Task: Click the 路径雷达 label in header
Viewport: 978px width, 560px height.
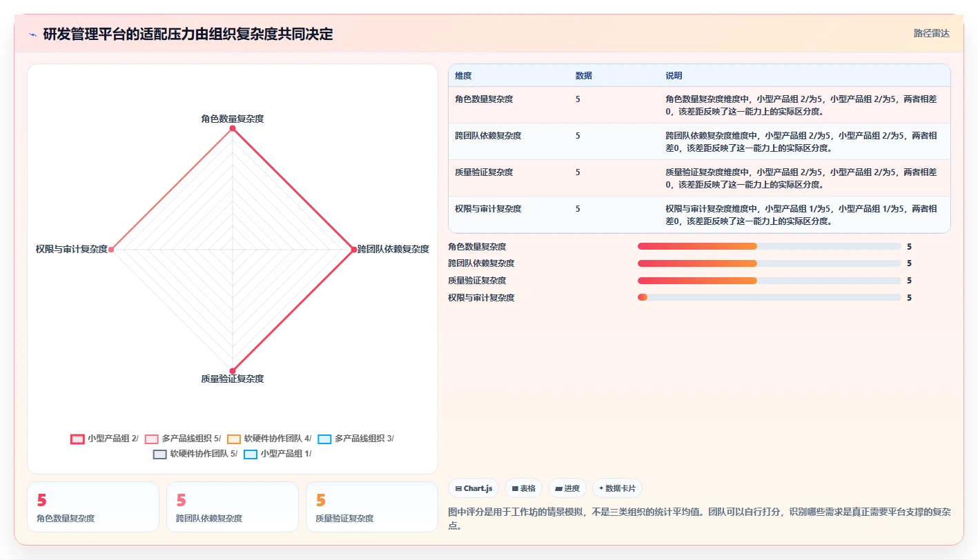Action: [931, 33]
